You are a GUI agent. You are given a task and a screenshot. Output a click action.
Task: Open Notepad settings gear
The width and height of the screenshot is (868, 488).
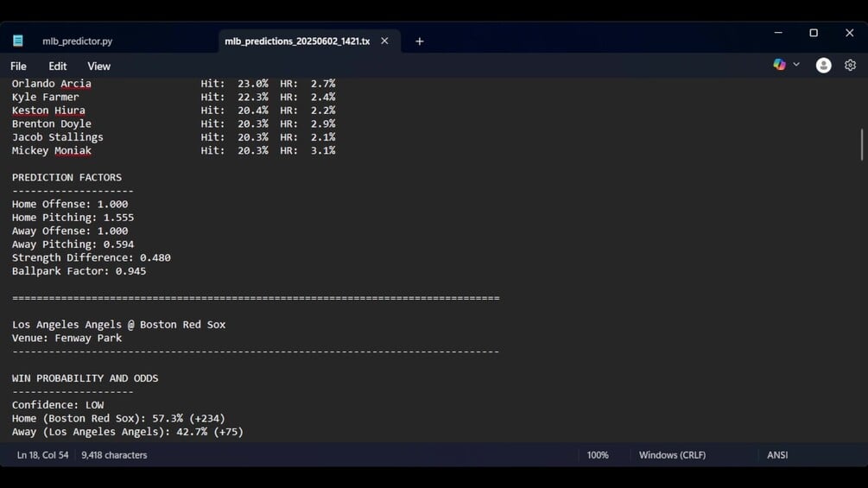click(x=850, y=66)
